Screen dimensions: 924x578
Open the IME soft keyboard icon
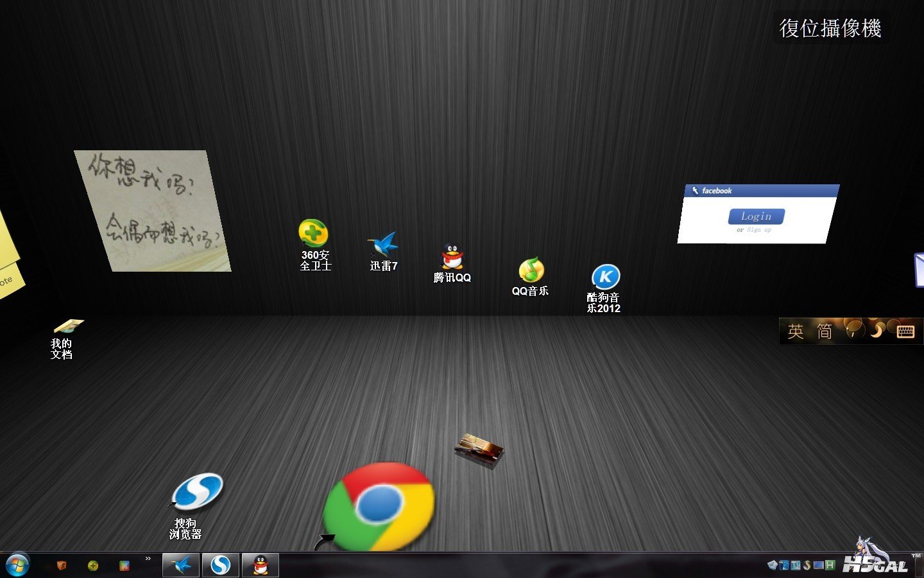tap(905, 331)
